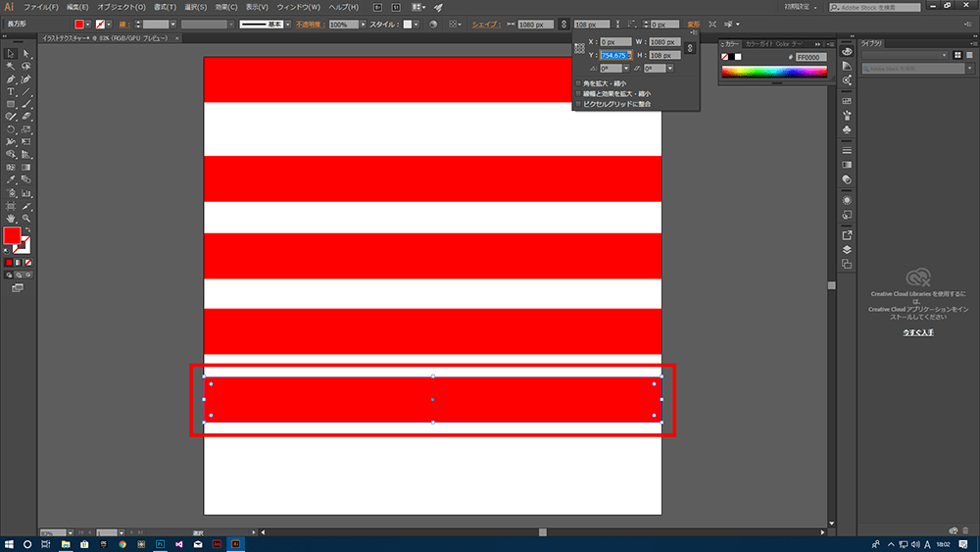This screenshot has width=980, height=552.
Task: Select the black arrow Selection tool
Action: pyautogui.click(x=11, y=54)
